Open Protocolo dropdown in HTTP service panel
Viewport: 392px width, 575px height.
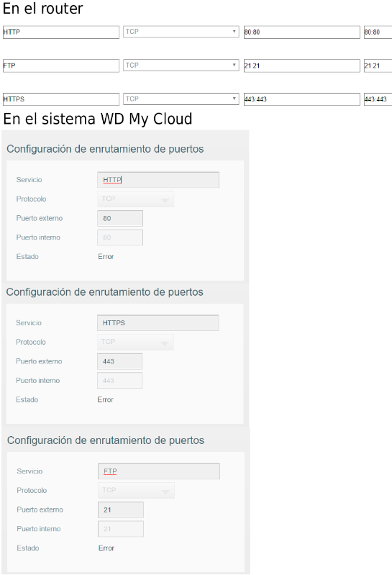(x=135, y=199)
